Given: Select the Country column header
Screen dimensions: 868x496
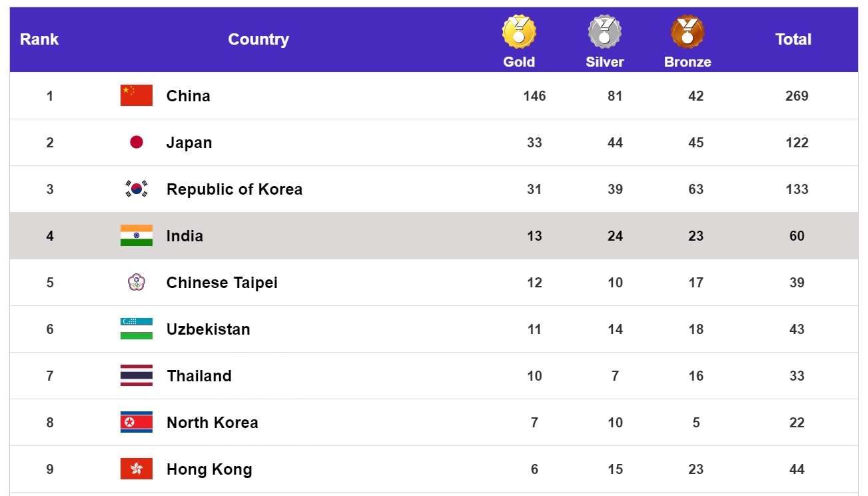Looking at the screenshot, I should pos(258,39).
